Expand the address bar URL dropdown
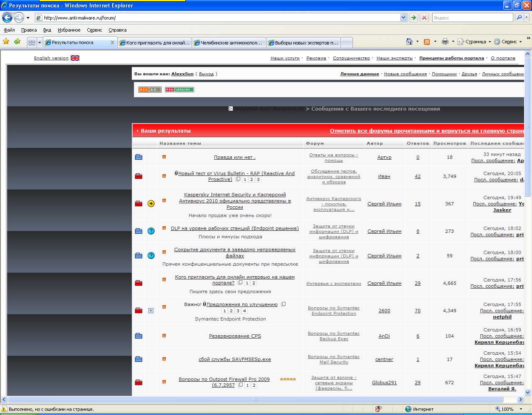This screenshot has width=532, height=415. 403,17
